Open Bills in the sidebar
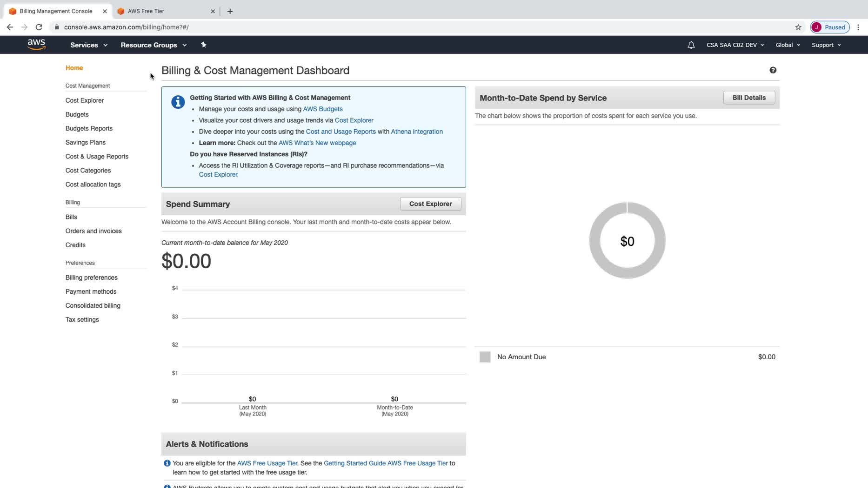868x488 pixels. point(71,217)
